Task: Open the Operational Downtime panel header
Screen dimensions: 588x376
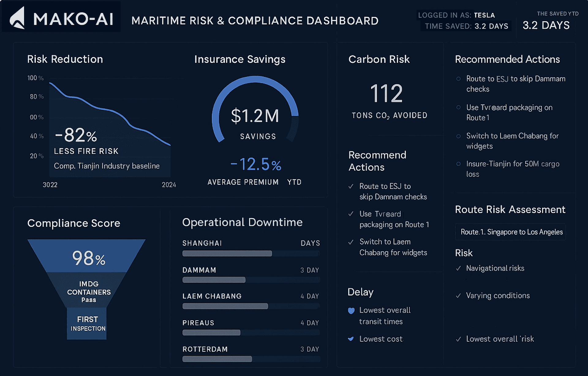Action: pyautogui.click(x=242, y=222)
